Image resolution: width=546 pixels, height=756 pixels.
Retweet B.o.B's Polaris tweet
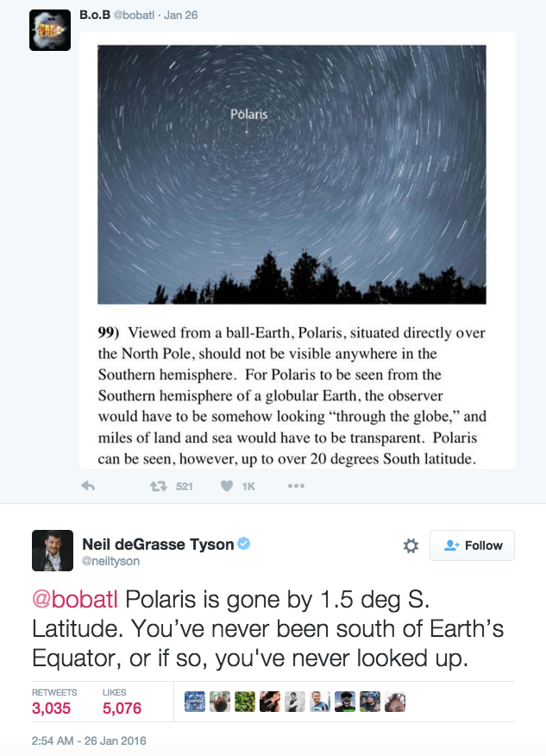coord(159,486)
